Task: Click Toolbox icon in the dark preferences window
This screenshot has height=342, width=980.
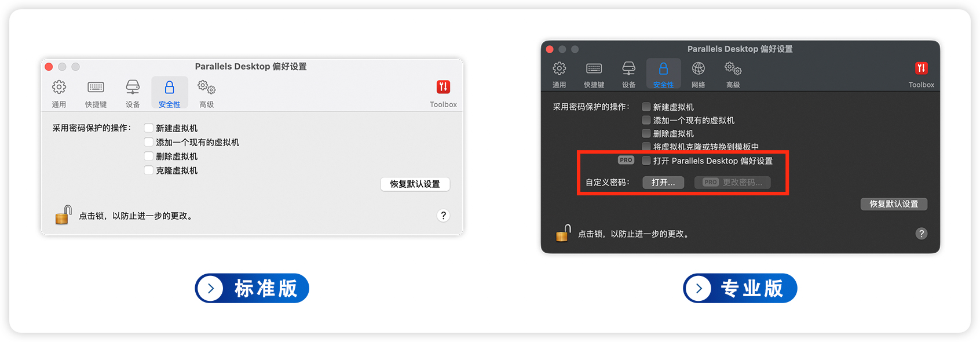Action: 921,69
